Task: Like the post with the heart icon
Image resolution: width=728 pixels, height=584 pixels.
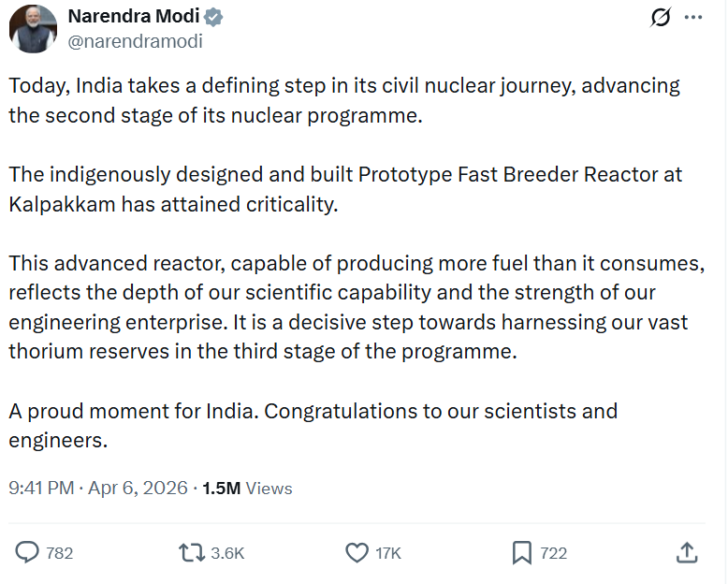Action: pos(357,553)
